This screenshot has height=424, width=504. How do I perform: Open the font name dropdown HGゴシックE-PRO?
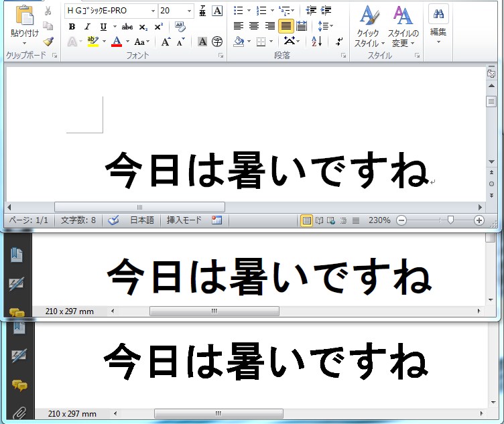tap(153, 11)
